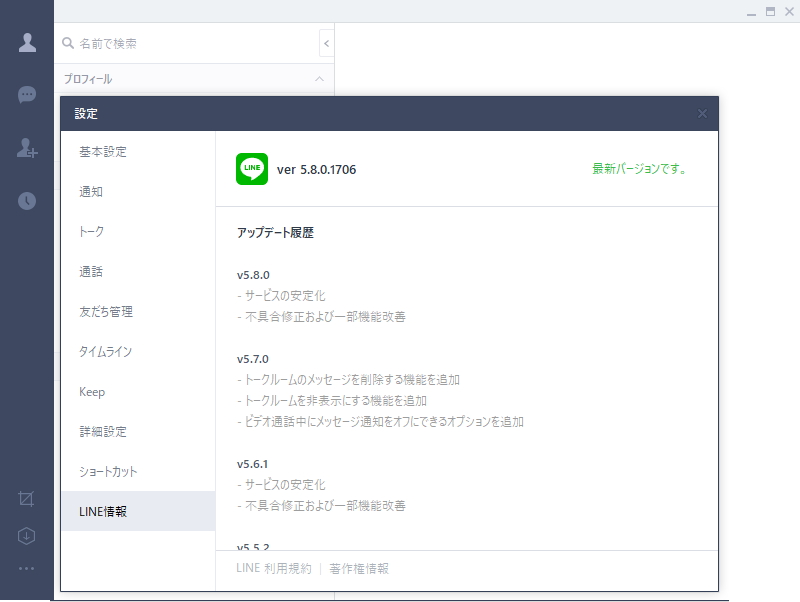Screen dimensions: 800x602
Task: Click the magnifier icon in the search bar
Action: (x=68, y=43)
